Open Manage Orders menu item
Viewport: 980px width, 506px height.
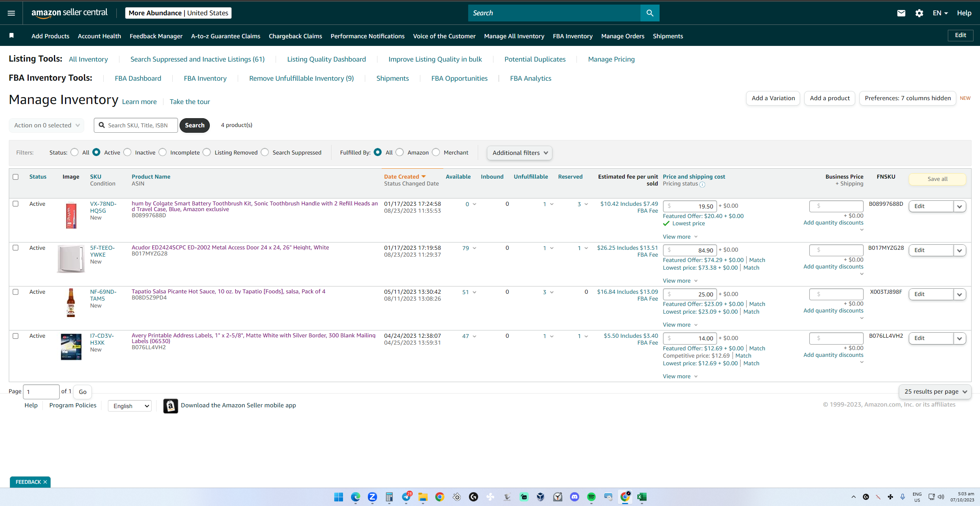pos(622,36)
